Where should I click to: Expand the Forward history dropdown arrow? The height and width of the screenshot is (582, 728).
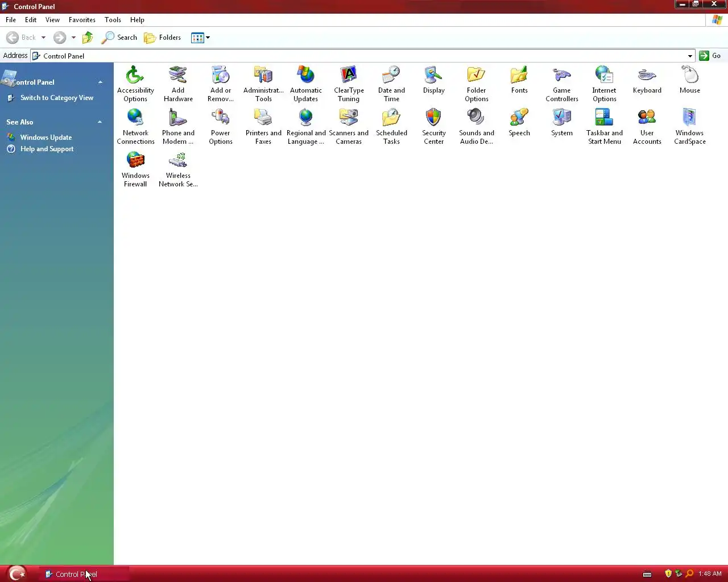pos(73,38)
